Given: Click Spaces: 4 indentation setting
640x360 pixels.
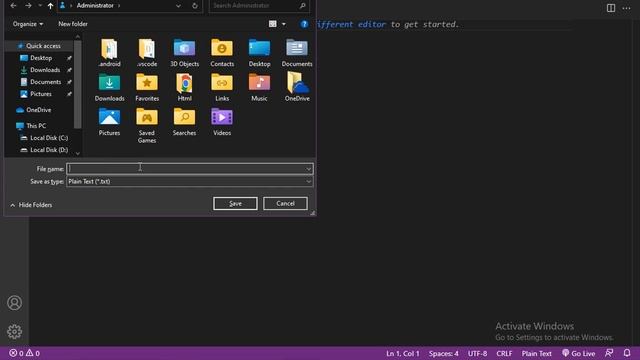Looking at the screenshot, I should click(x=444, y=353).
